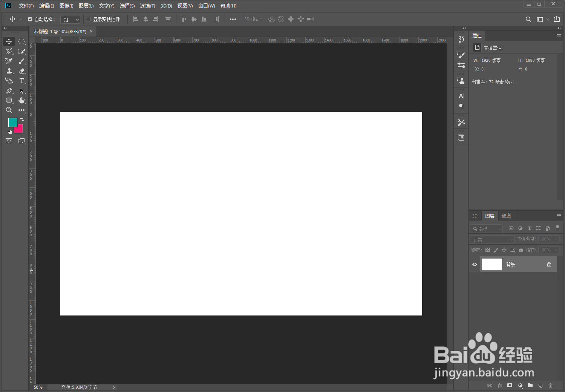Open the 不透明度 opacity arrow

pyautogui.click(x=556, y=239)
